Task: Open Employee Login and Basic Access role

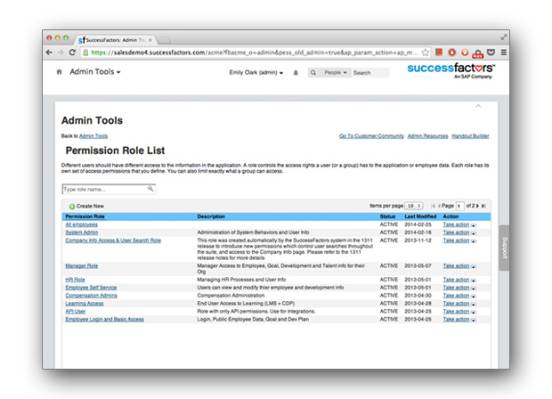Action: [105, 319]
